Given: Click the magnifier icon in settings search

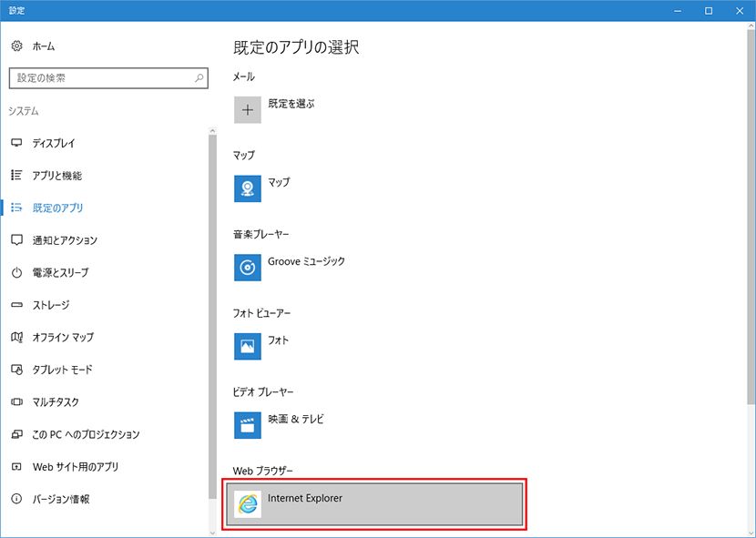Looking at the screenshot, I should 199,77.
